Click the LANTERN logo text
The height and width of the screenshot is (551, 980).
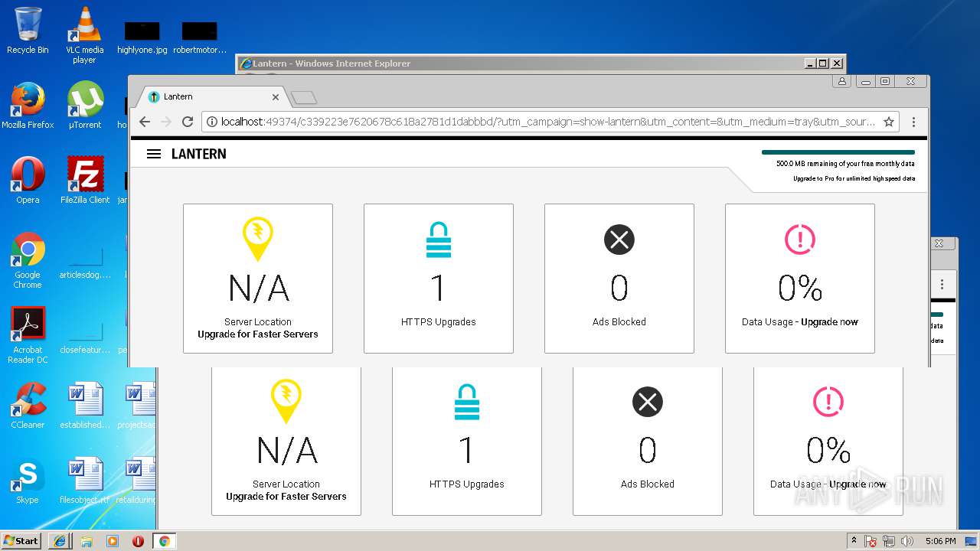coord(198,154)
